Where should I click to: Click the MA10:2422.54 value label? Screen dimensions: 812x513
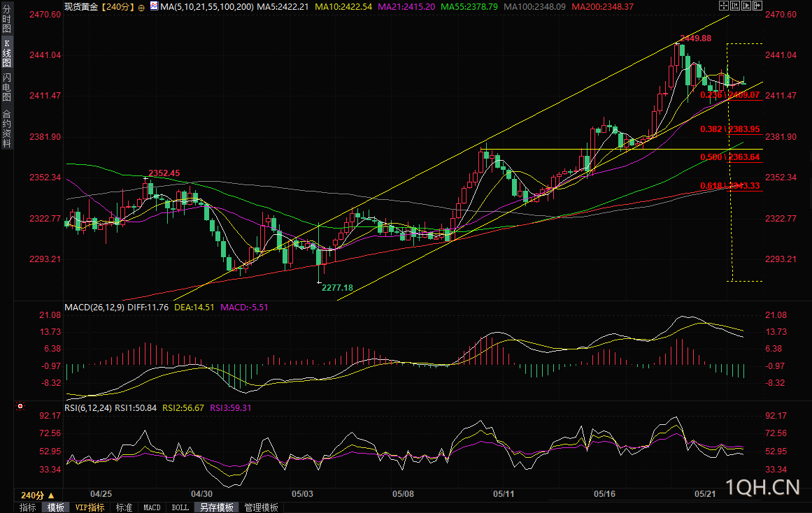343,7
